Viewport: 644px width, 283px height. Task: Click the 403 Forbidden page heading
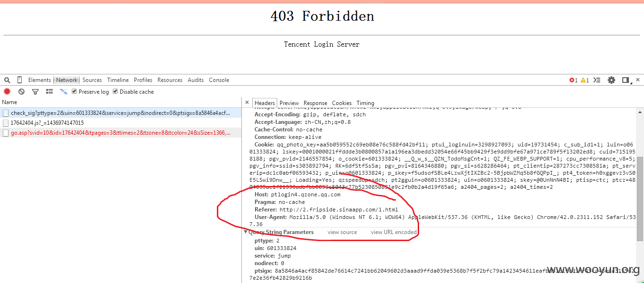pos(322,16)
